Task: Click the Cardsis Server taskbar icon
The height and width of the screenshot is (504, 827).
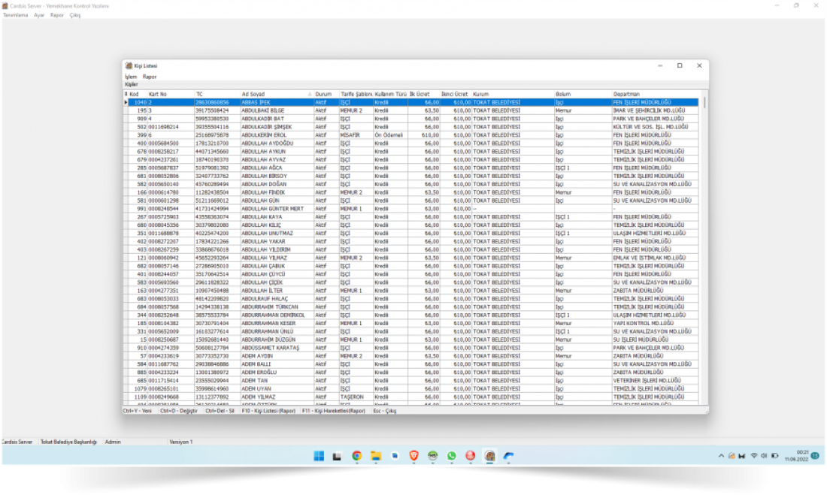Action: click(489, 456)
